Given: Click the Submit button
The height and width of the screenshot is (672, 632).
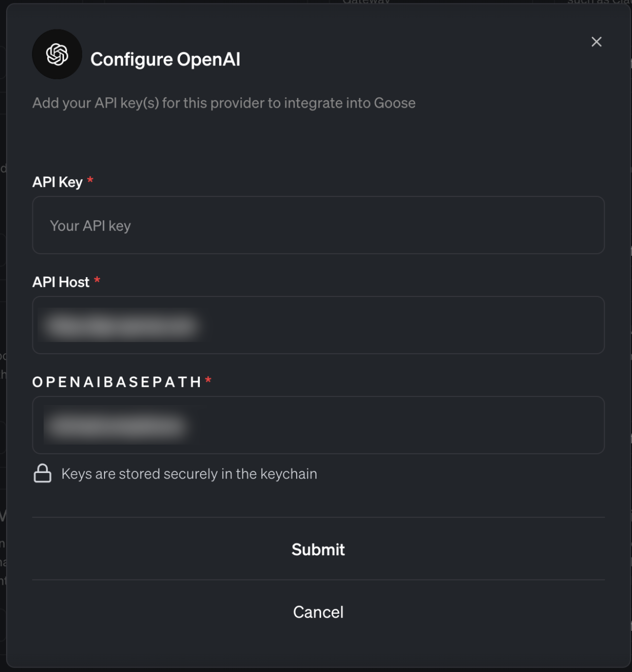Looking at the screenshot, I should 317,549.
